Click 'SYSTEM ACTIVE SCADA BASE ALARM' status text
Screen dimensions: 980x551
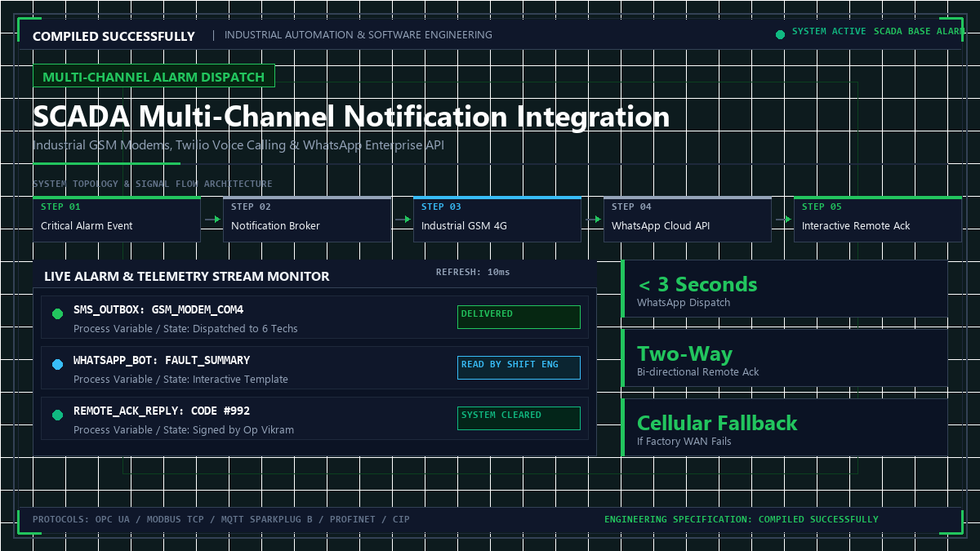tap(879, 31)
